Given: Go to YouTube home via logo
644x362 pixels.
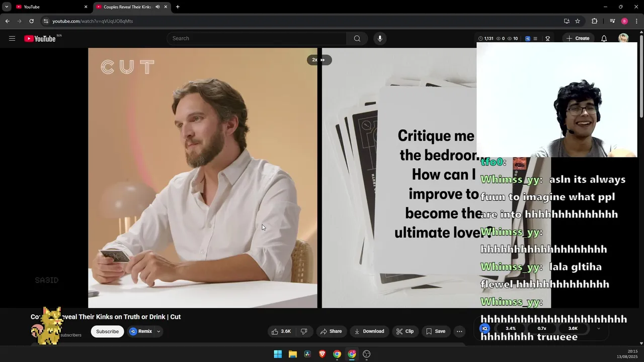Looking at the screenshot, I should click(40, 39).
